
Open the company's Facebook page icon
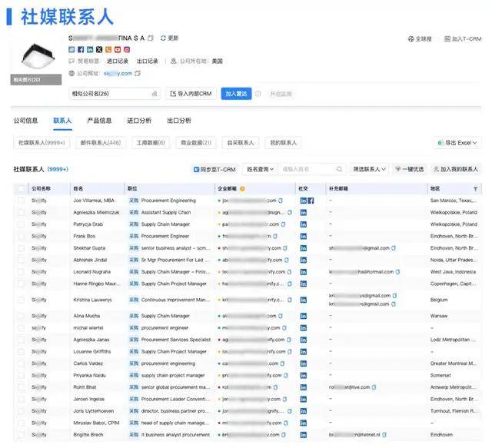(81, 50)
